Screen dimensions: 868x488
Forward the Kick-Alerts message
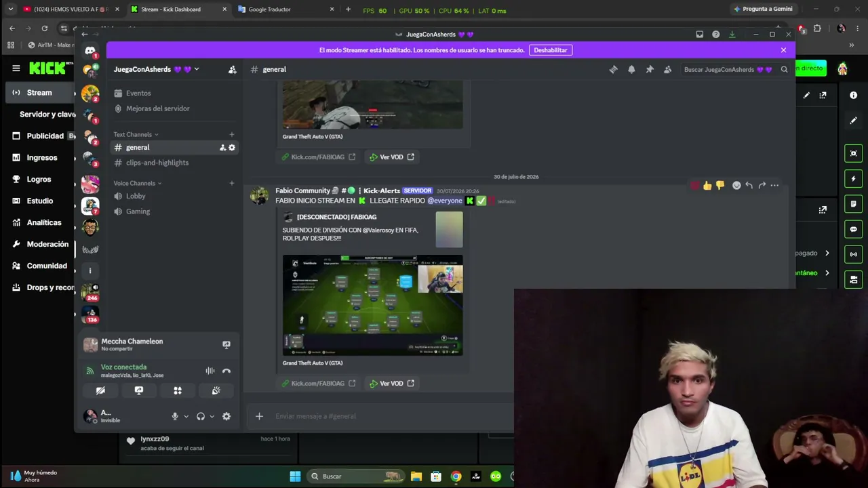click(x=762, y=185)
